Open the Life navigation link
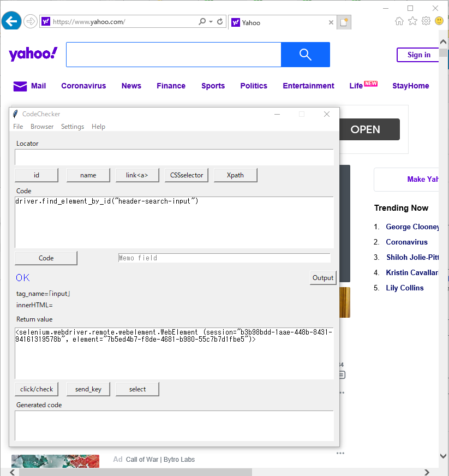This screenshot has width=449, height=476. 356,86
